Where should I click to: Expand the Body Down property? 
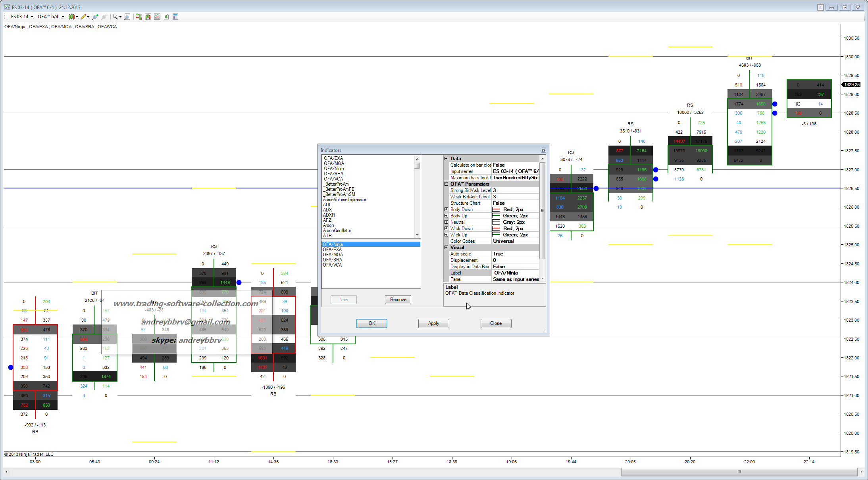[x=446, y=209]
